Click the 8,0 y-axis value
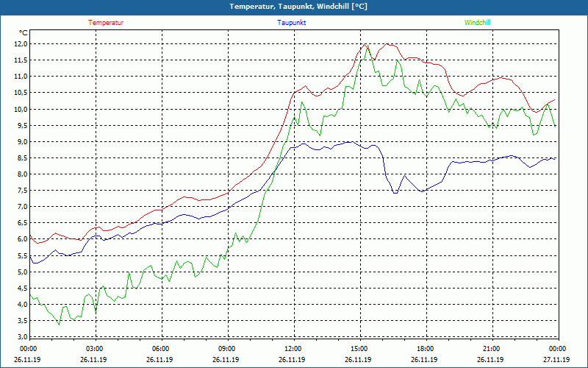Image resolution: width=588 pixels, height=368 pixels. point(23,174)
